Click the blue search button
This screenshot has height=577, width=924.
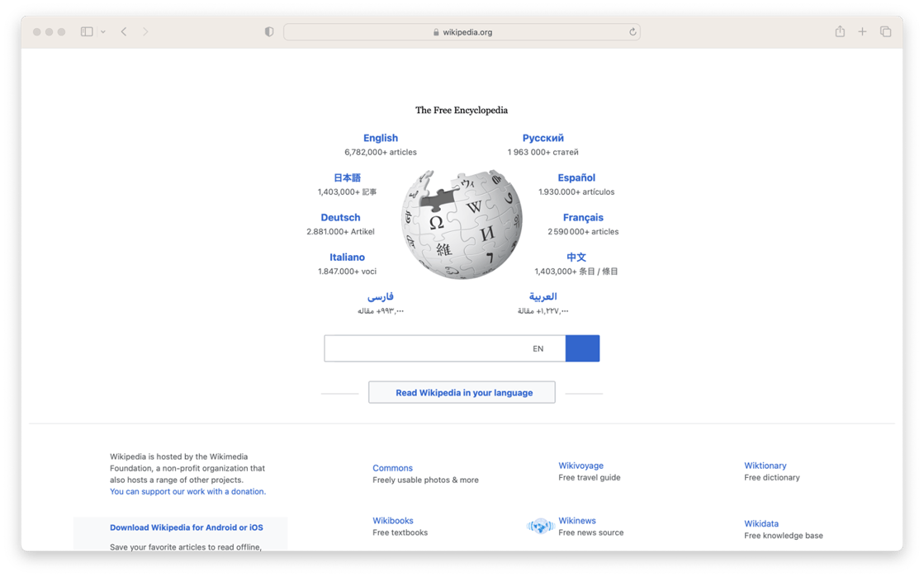582,348
